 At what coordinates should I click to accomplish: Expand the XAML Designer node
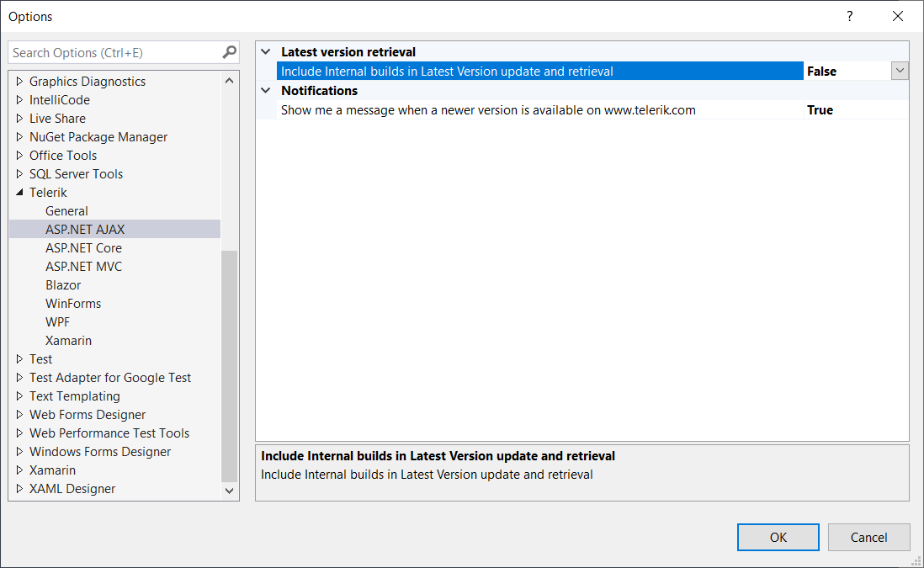20,489
